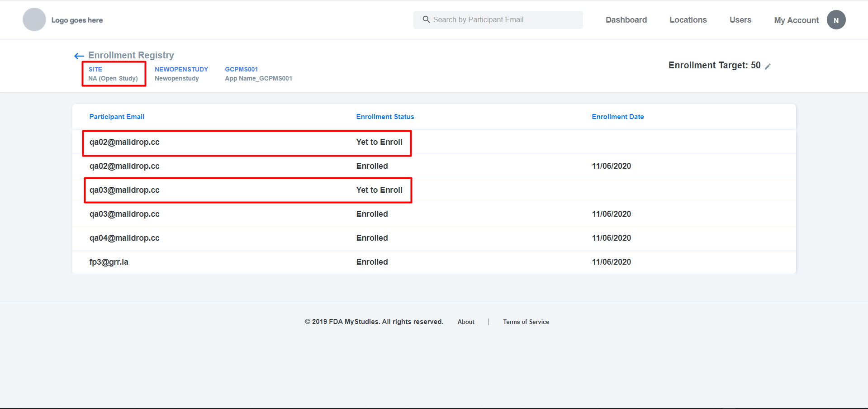The width and height of the screenshot is (868, 409).
Task: Open the edit pencil next to Enrollment Target
Action: tap(768, 66)
